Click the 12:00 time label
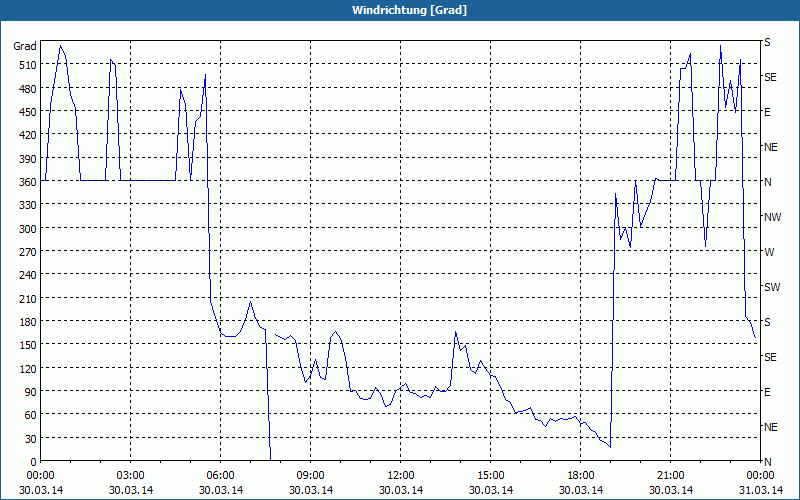 coord(401,476)
